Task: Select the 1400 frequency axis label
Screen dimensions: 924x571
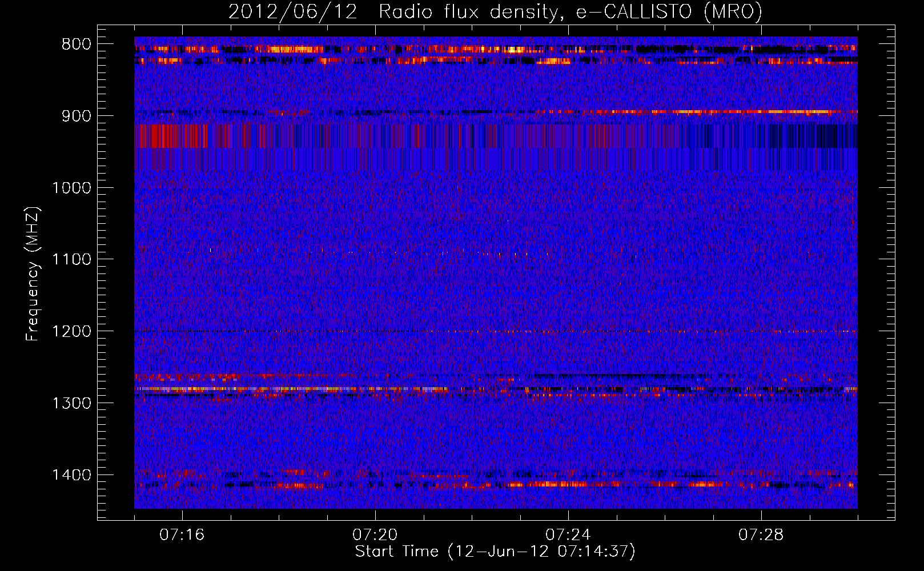Action: click(71, 475)
